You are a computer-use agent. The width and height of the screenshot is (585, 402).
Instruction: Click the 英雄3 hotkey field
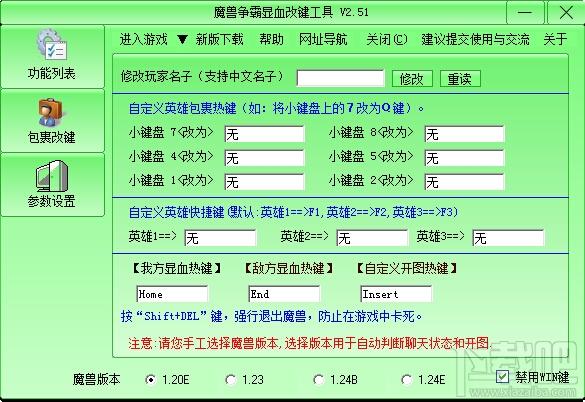pos(508,238)
